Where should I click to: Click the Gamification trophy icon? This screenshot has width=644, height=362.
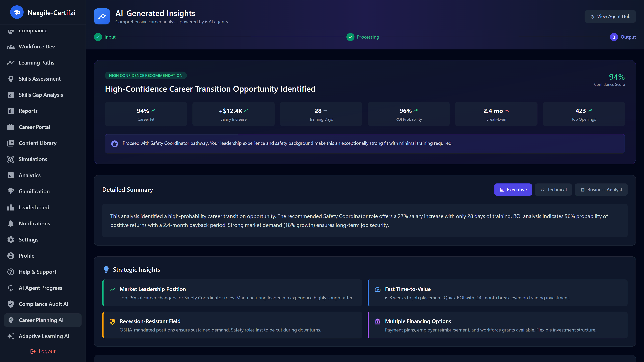tap(11, 191)
